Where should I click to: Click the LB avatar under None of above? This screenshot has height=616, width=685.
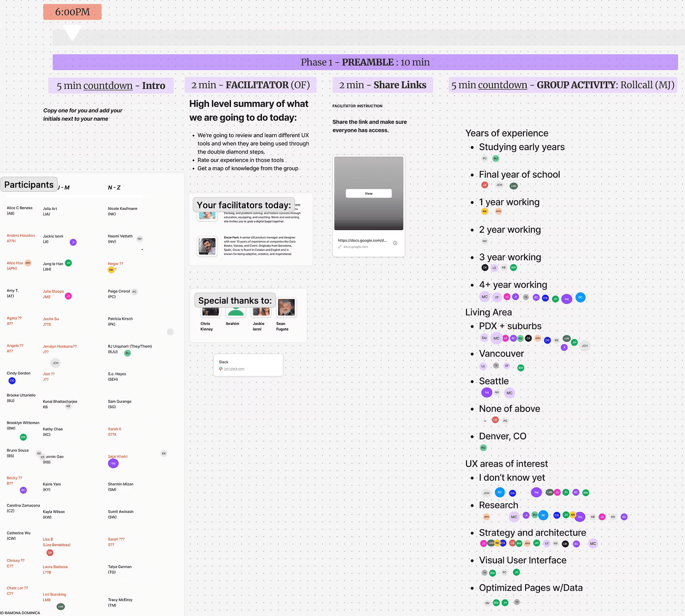pyautogui.click(x=495, y=420)
